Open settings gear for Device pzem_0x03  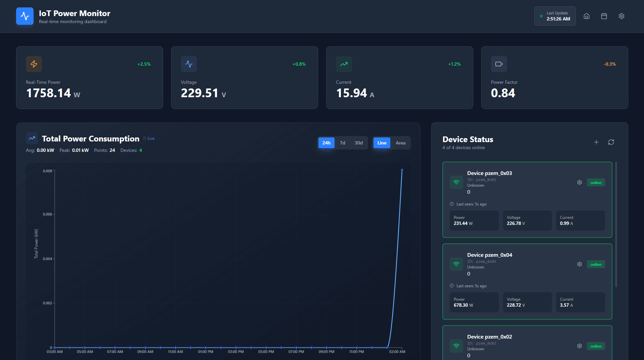pos(580,182)
